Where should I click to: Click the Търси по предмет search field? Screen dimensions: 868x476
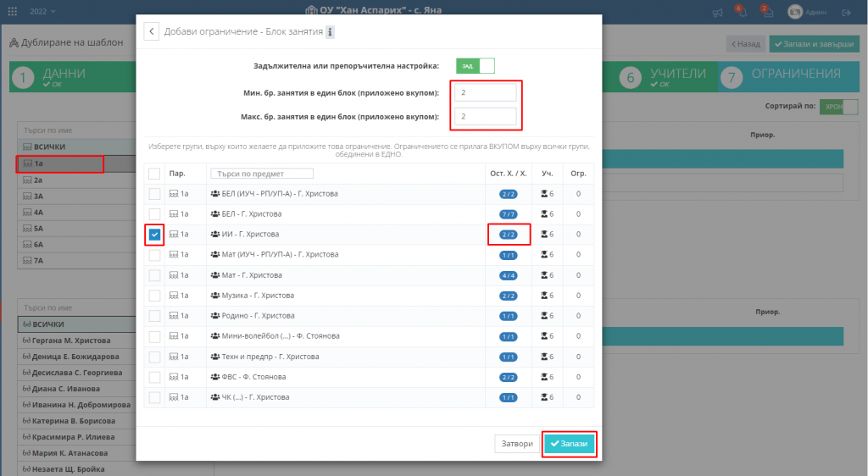click(x=262, y=174)
